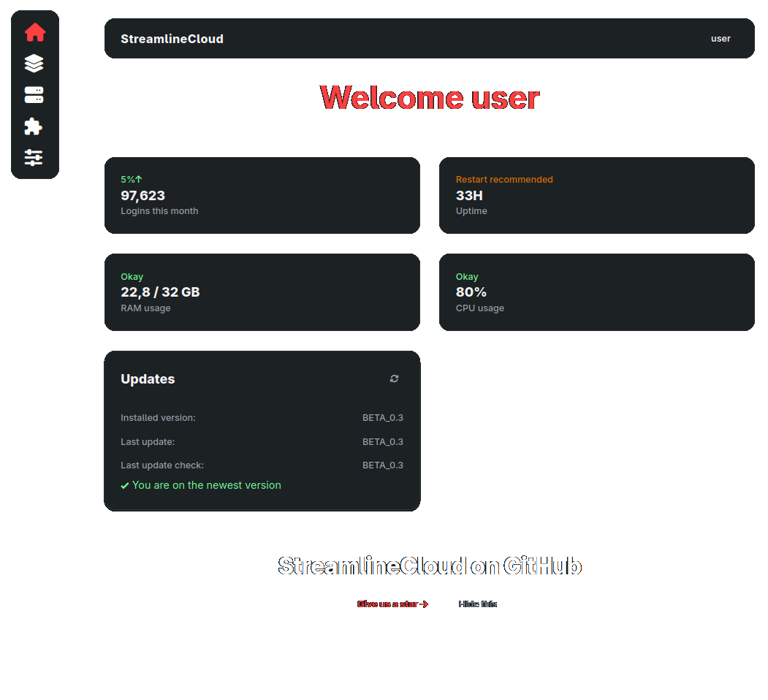Select the Uptime card showing 33H
This screenshot has width=768, height=700.
pyautogui.click(x=597, y=195)
